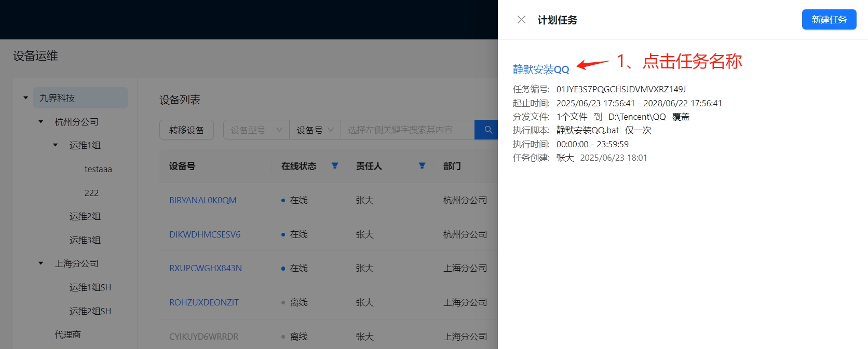
Task: Close the 计划任务 drawer panel
Action: [522, 20]
